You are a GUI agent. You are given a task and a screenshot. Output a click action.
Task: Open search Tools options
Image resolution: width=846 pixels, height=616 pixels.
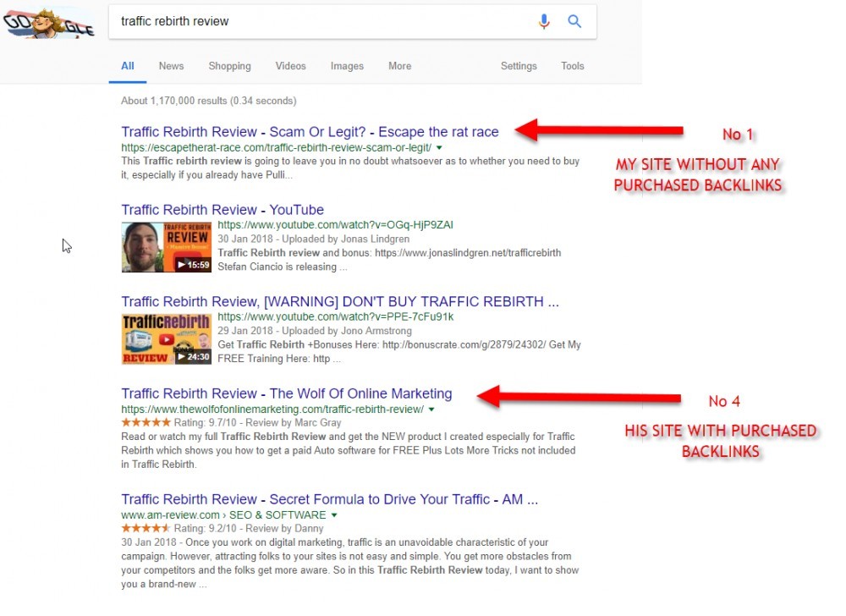pyautogui.click(x=573, y=66)
